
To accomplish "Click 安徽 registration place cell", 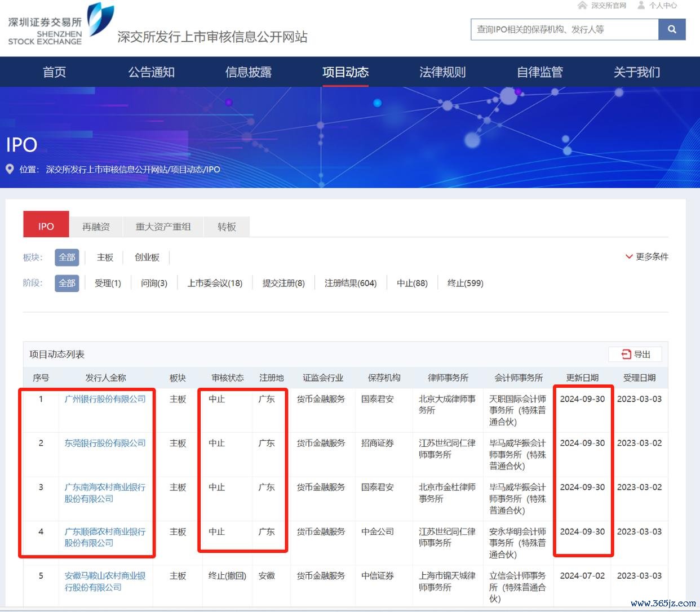I will click(267, 575).
